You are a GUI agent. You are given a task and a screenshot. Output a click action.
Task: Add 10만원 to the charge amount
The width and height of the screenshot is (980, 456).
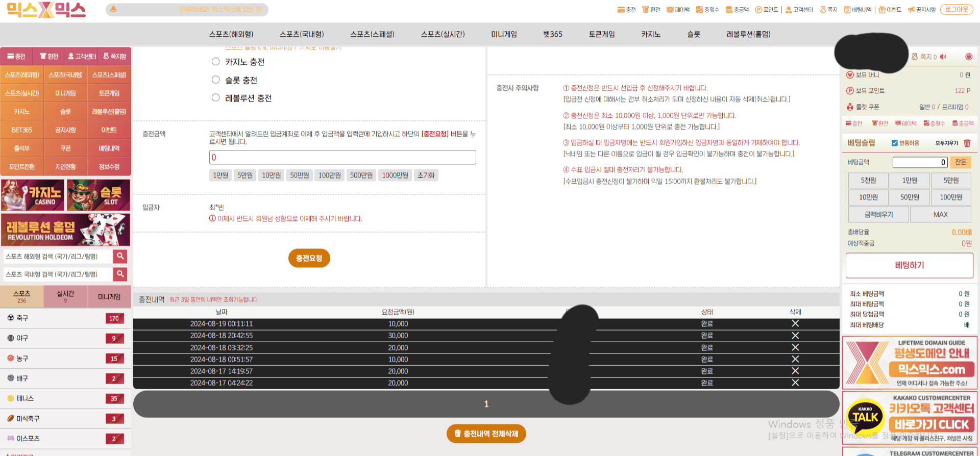(271, 175)
